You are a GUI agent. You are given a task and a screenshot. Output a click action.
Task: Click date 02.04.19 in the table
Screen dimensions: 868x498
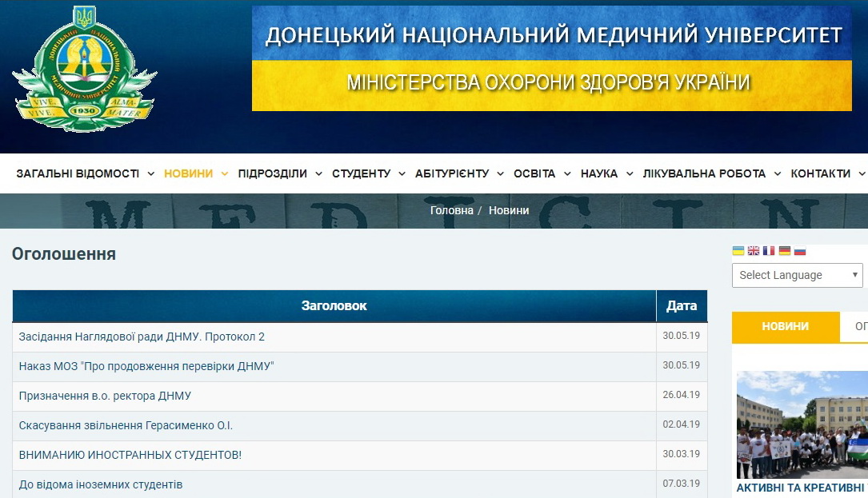[682, 424]
